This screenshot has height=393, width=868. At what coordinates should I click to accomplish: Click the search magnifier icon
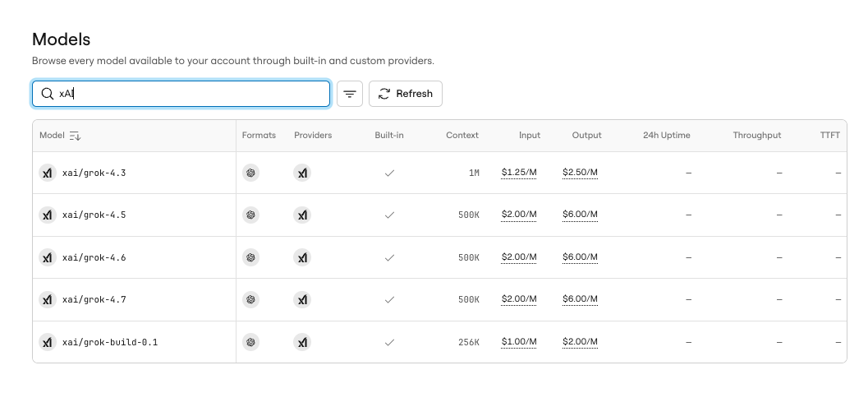pos(48,94)
